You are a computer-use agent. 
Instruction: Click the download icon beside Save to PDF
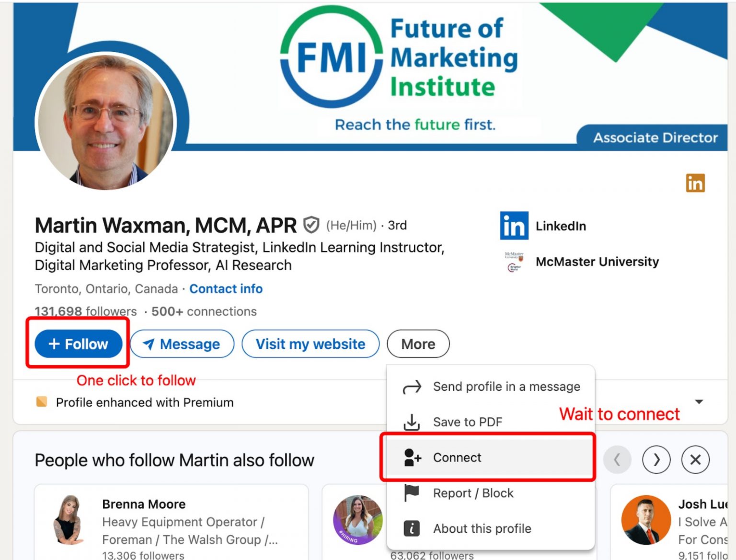click(x=411, y=422)
